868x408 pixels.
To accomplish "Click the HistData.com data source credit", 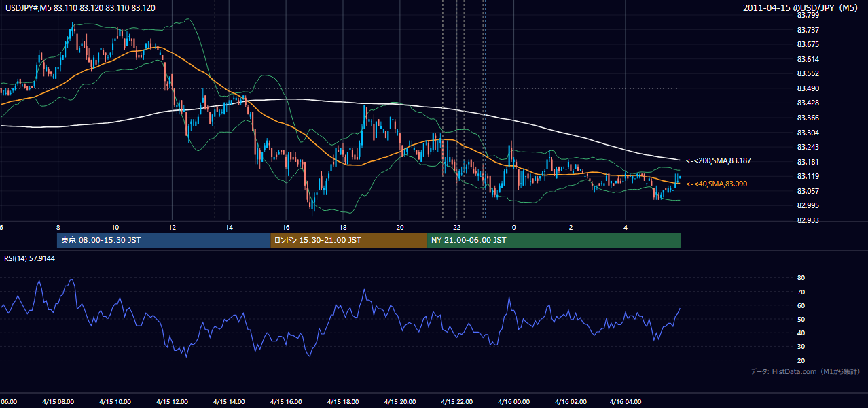I will click(x=806, y=371).
